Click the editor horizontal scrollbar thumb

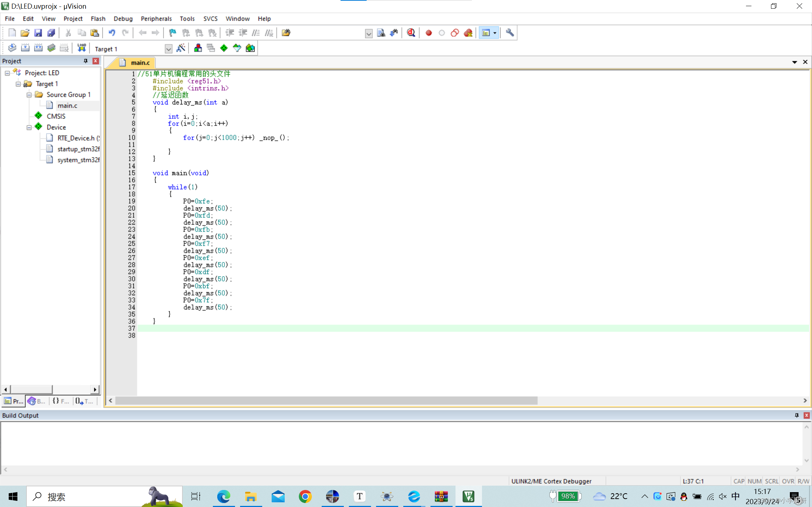[x=326, y=400]
